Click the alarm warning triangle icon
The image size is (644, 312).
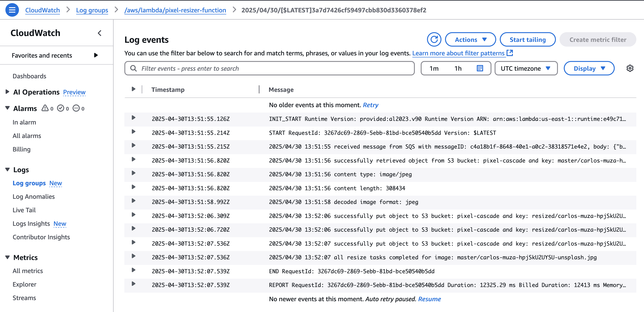pos(45,108)
